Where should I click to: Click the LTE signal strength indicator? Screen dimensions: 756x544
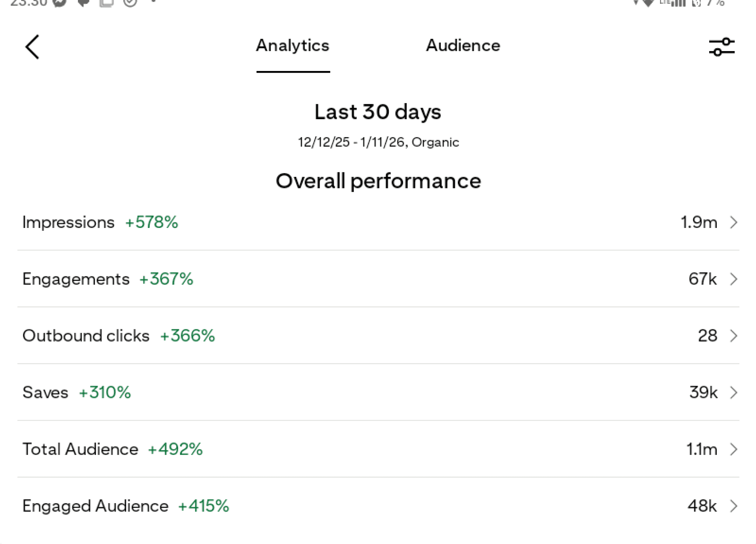pyautogui.click(x=678, y=3)
